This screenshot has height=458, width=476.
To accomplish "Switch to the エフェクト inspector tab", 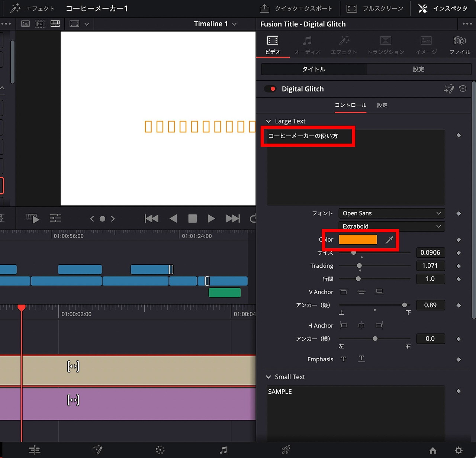I will 344,46.
